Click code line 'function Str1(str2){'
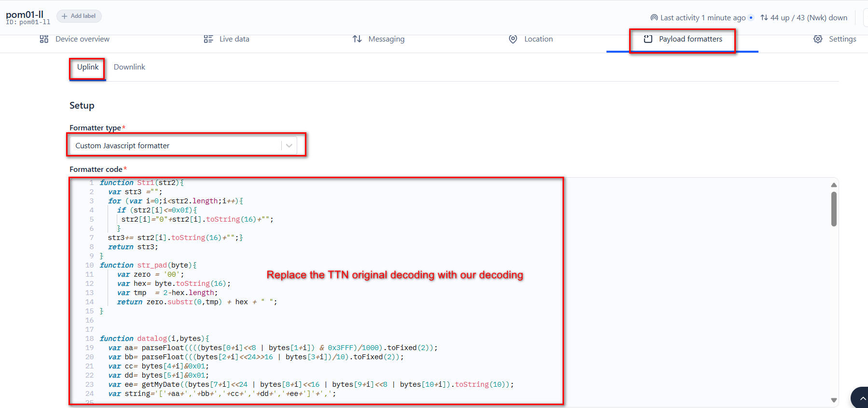This screenshot has height=408, width=868. coord(141,183)
